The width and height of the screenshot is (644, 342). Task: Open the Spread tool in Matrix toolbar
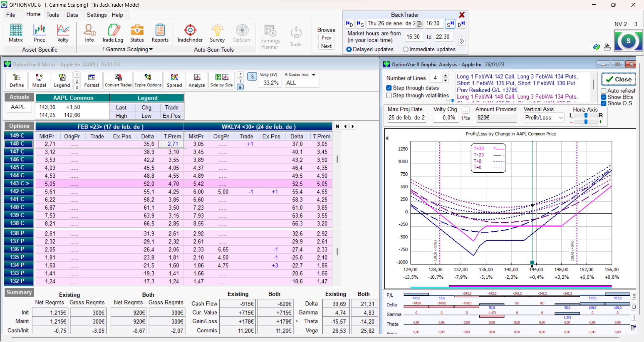174,81
